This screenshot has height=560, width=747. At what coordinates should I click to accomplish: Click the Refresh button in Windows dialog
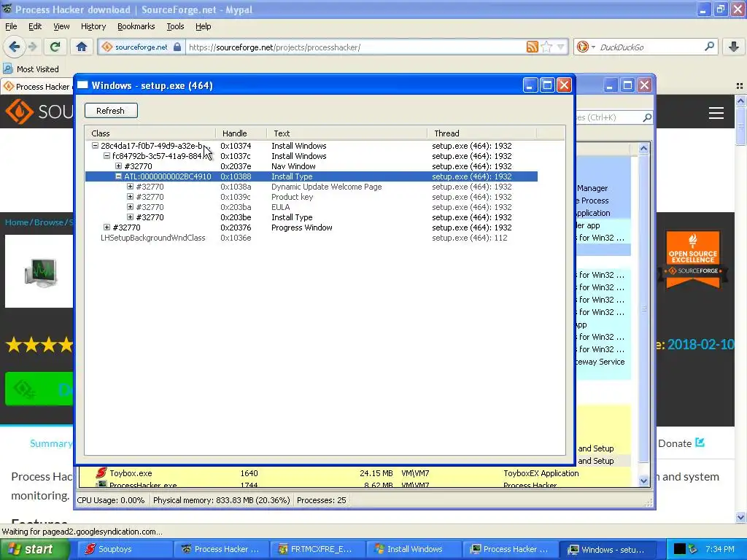click(111, 111)
